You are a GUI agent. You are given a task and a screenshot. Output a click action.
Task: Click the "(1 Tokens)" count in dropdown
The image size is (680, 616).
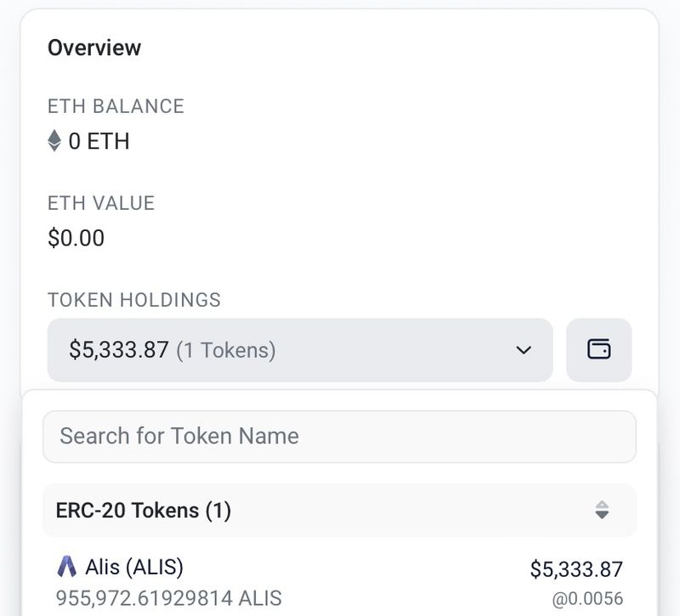(x=226, y=350)
